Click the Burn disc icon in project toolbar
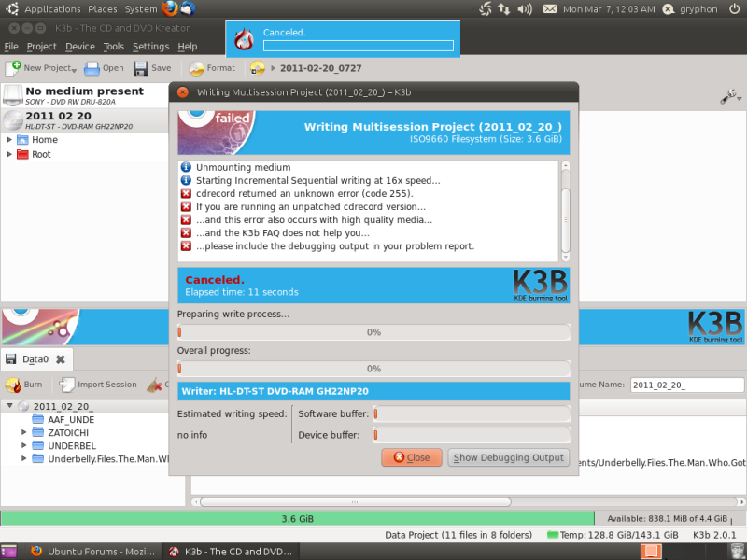The image size is (747, 560). (x=13, y=385)
